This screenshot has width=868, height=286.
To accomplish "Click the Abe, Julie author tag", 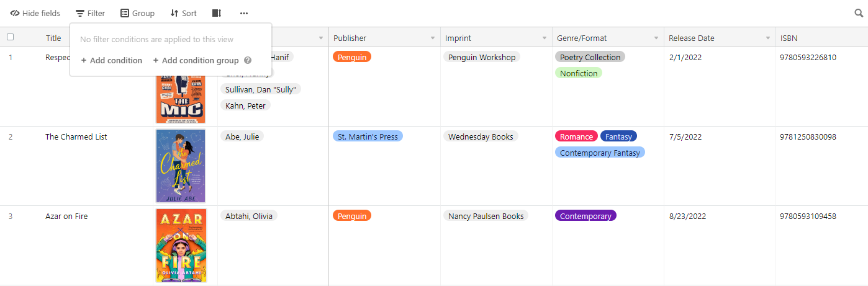I will pyautogui.click(x=242, y=136).
